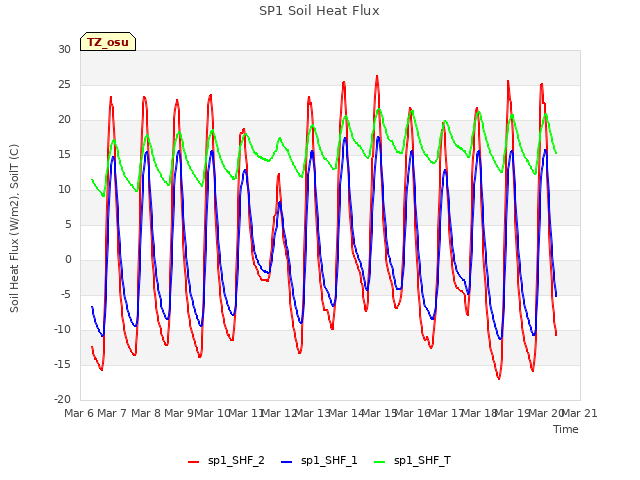Click the Mar 7 x-axis tick label
This screenshot has width=640, height=480.
click(x=112, y=413)
